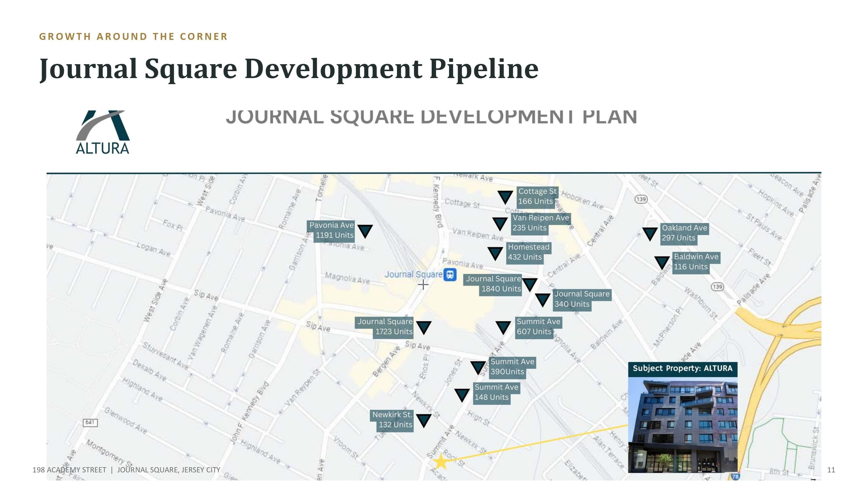The image size is (868, 488).
Task: Click the Stuyvesant Ave street label
Action: coord(165,356)
